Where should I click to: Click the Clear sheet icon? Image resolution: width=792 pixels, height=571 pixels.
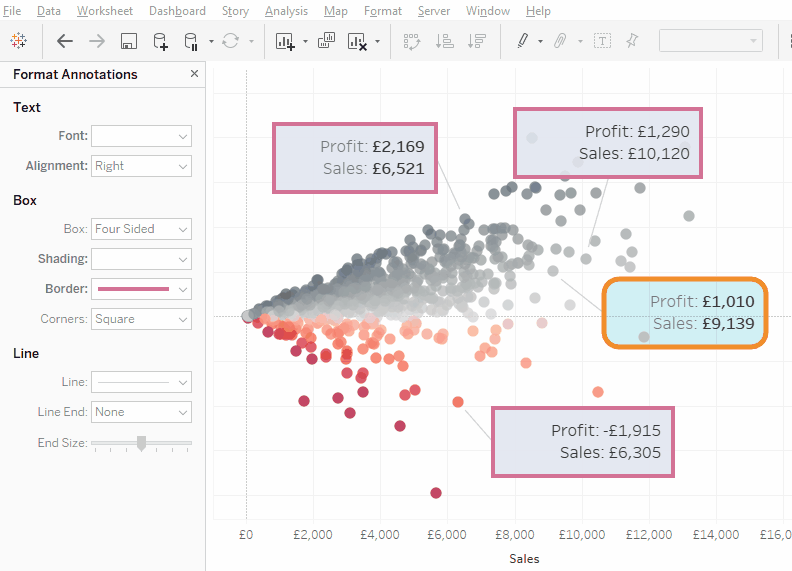pyautogui.click(x=357, y=41)
